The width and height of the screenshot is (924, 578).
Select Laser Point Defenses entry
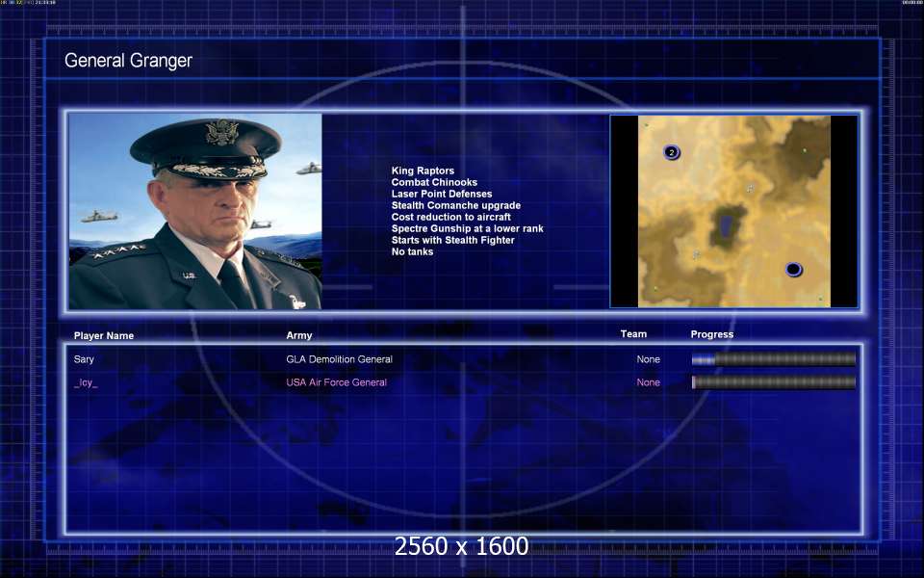pyautogui.click(x=441, y=195)
